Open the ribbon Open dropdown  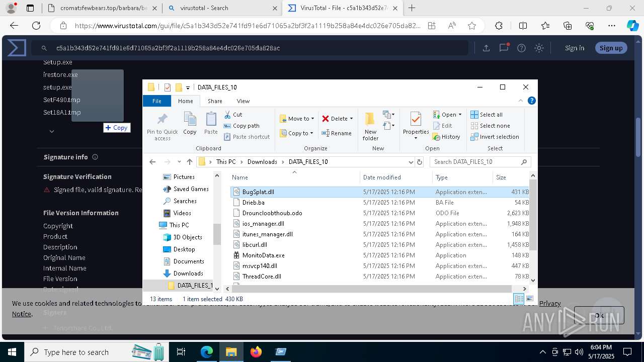(x=447, y=115)
